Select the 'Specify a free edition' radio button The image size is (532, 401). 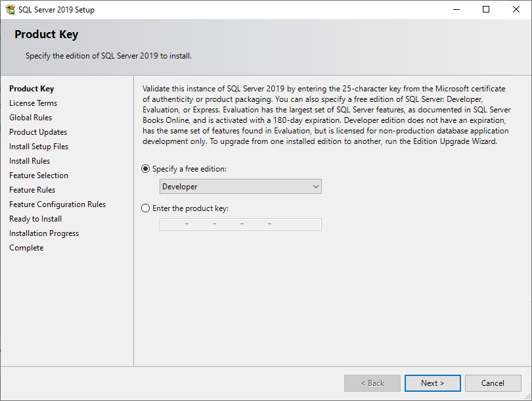click(146, 169)
